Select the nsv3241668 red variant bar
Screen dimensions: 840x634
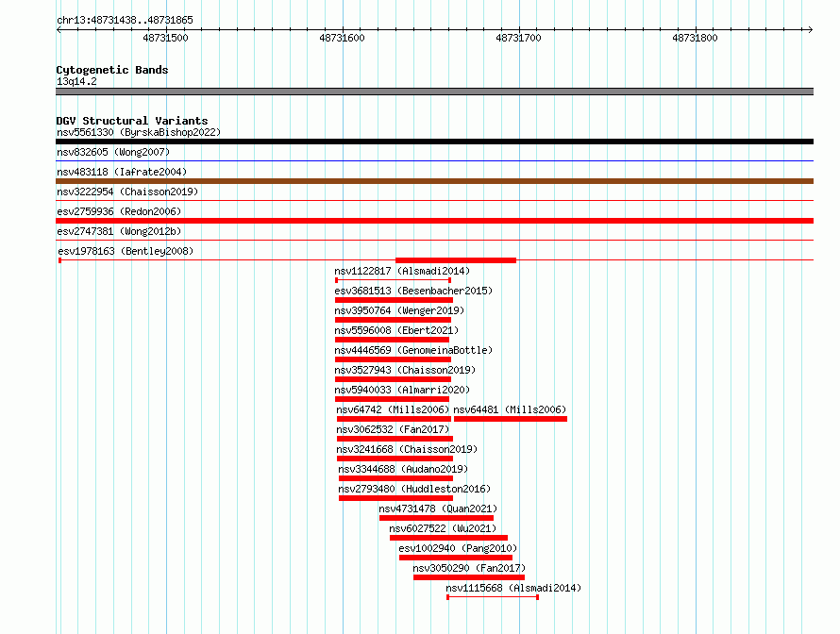pyautogui.click(x=395, y=459)
